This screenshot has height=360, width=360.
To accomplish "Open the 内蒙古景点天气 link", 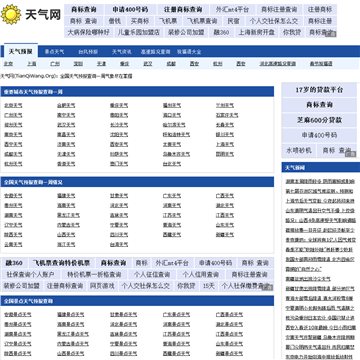I will [x=73, y=344].
